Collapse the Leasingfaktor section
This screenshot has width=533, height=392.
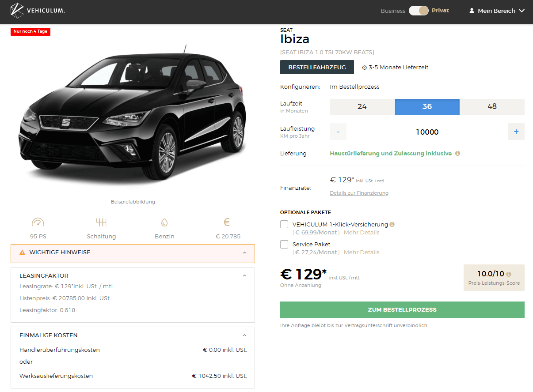coord(244,275)
